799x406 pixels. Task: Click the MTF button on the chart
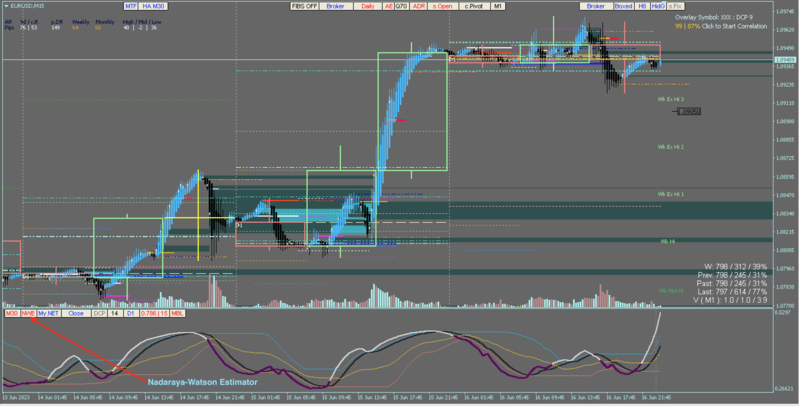(131, 6)
